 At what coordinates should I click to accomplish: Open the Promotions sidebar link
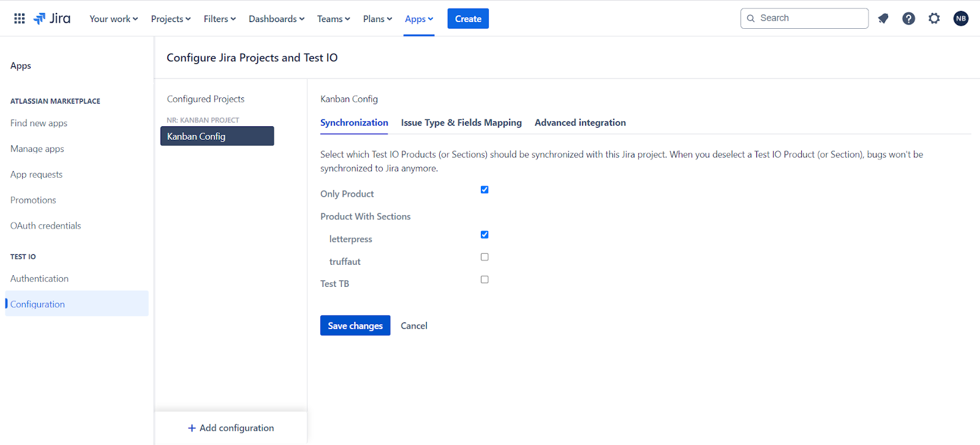(33, 200)
